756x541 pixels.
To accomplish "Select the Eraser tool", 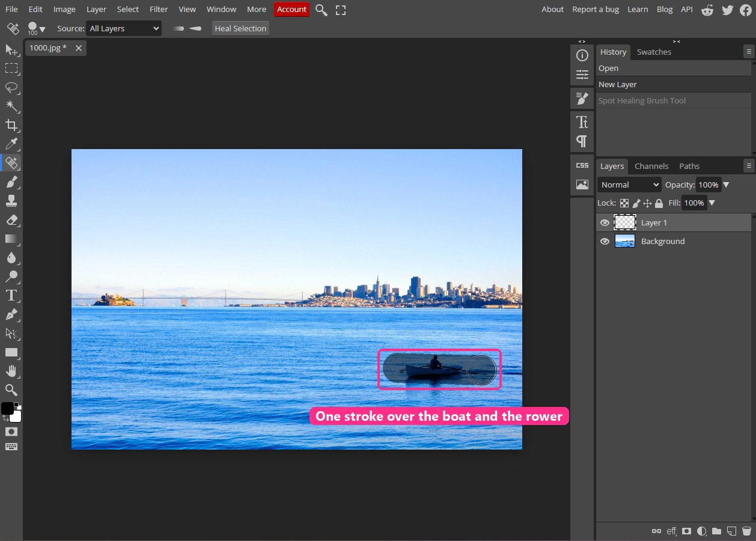I will tap(11, 219).
